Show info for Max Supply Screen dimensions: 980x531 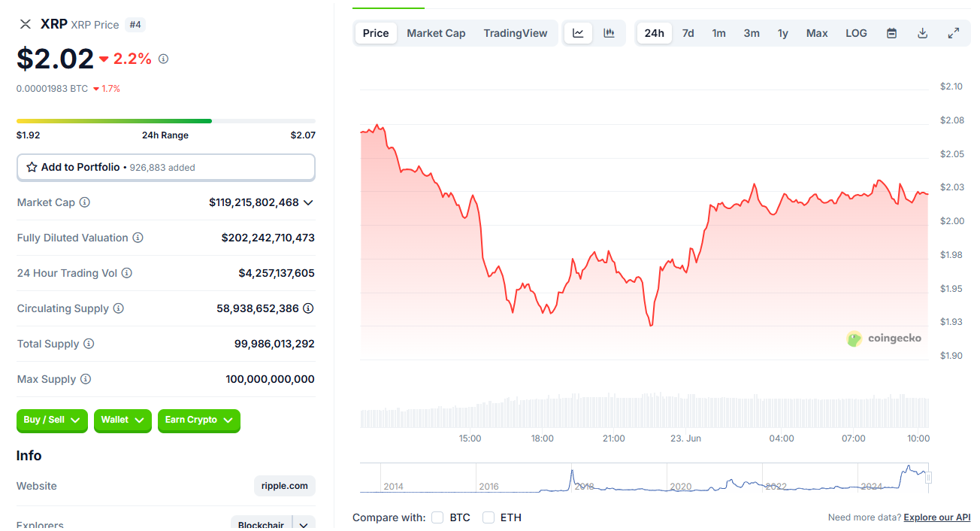tap(86, 379)
